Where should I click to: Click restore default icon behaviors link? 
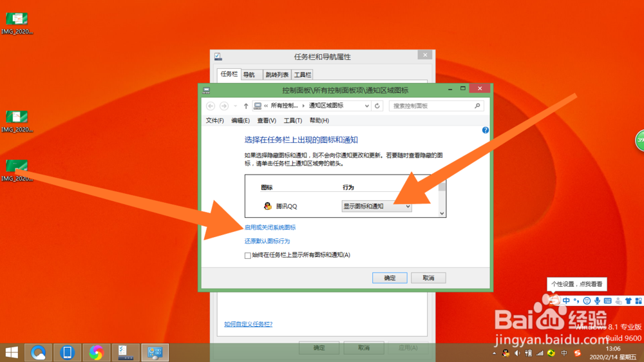267,241
